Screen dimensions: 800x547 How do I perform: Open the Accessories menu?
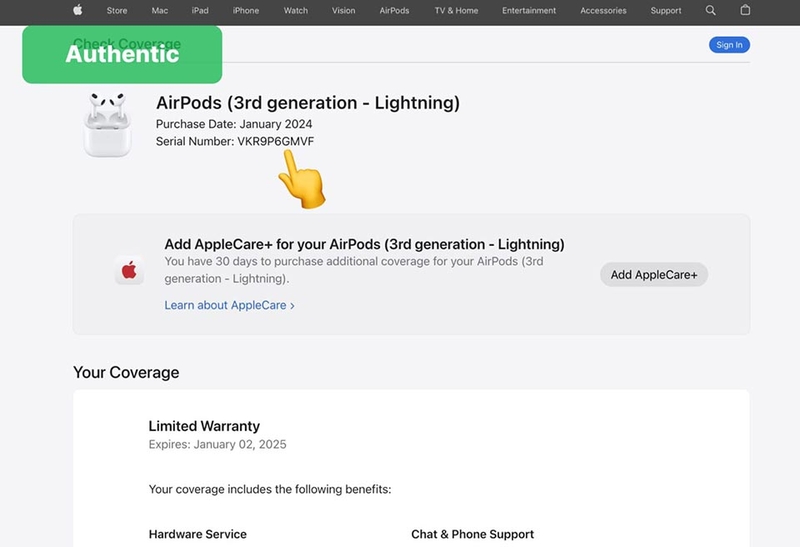point(603,10)
